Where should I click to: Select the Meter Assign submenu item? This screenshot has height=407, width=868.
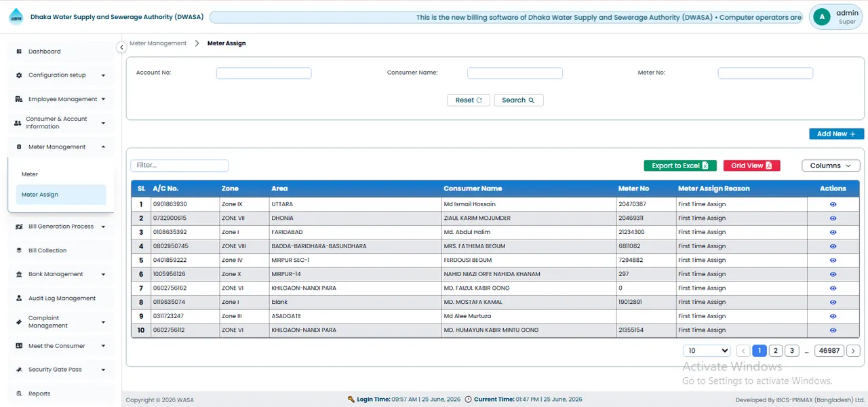pos(60,195)
